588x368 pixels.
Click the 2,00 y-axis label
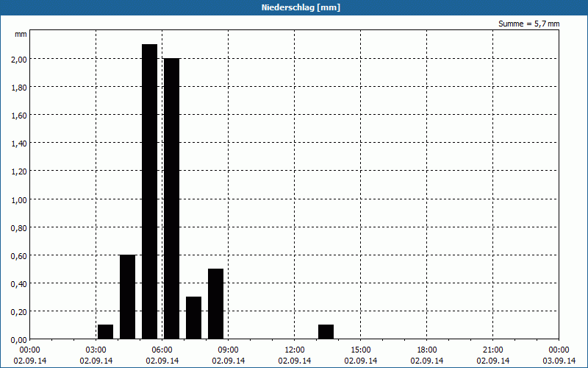19,60
